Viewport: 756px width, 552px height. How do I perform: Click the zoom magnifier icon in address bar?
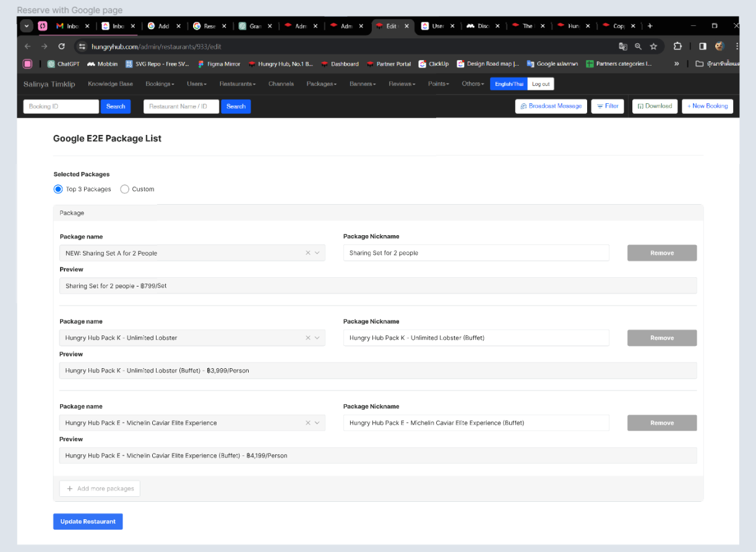pos(638,46)
